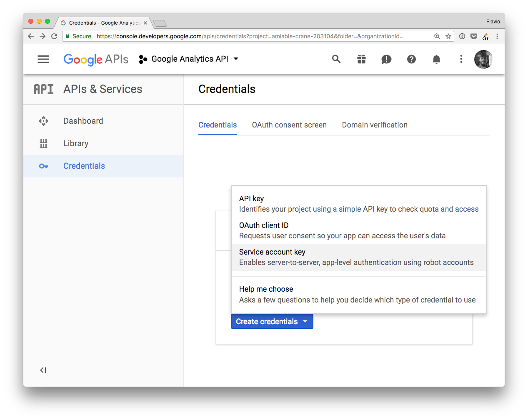
Task: Reload the page with the refresh icon
Action: (x=54, y=36)
